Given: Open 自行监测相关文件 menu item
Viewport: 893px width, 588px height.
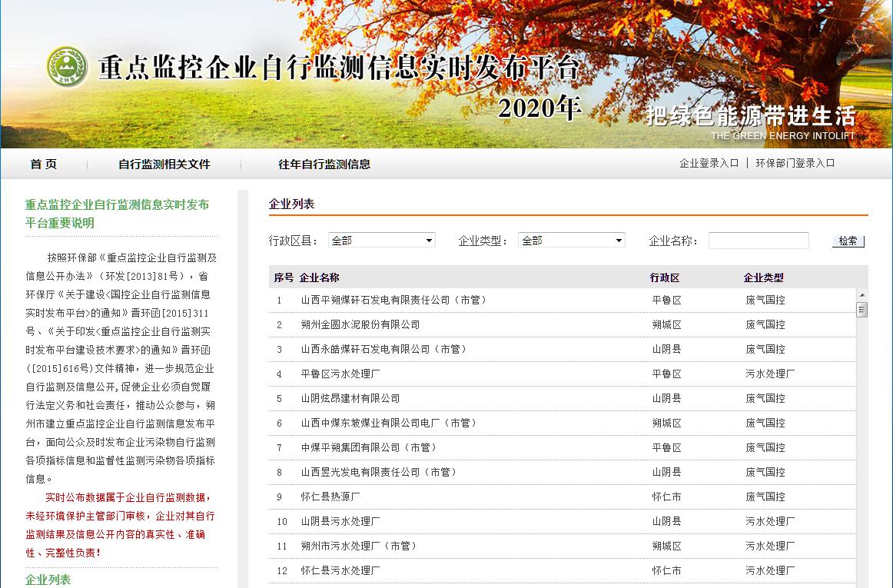Looking at the screenshot, I should pos(164,164).
